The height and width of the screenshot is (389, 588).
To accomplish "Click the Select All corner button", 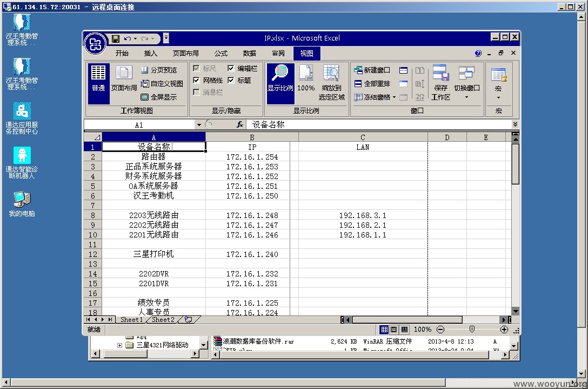I will click(93, 137).
